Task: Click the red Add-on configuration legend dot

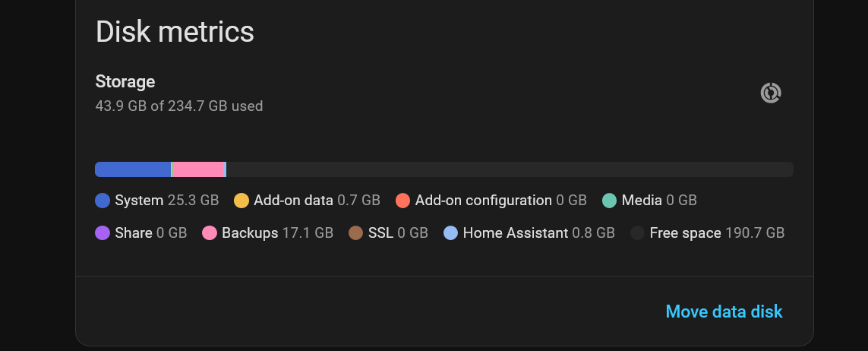Action: (403, 201)
